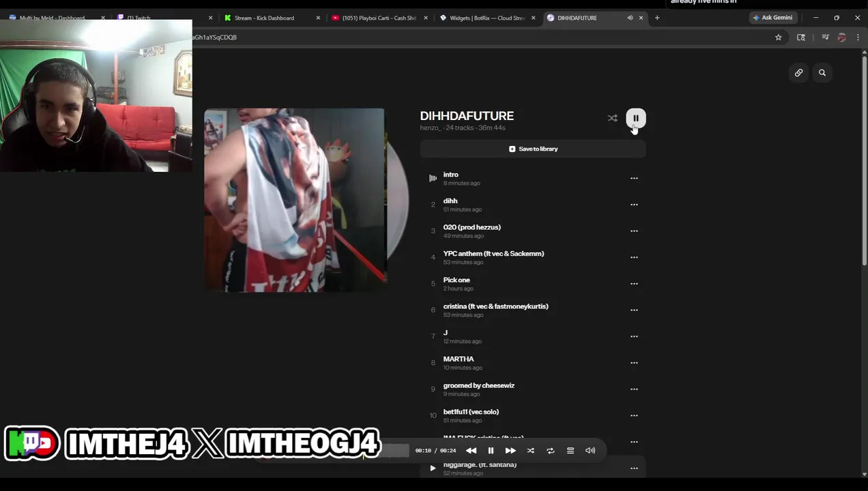Toggle shuffle in the bottom player bar

[530, 451]
